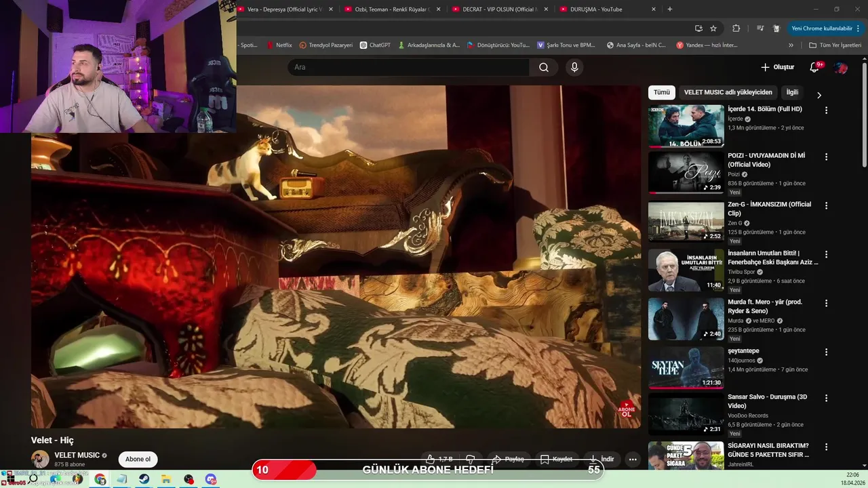Click Yeni Chrome kullanılabilir update button

click(x=825, y=28)
